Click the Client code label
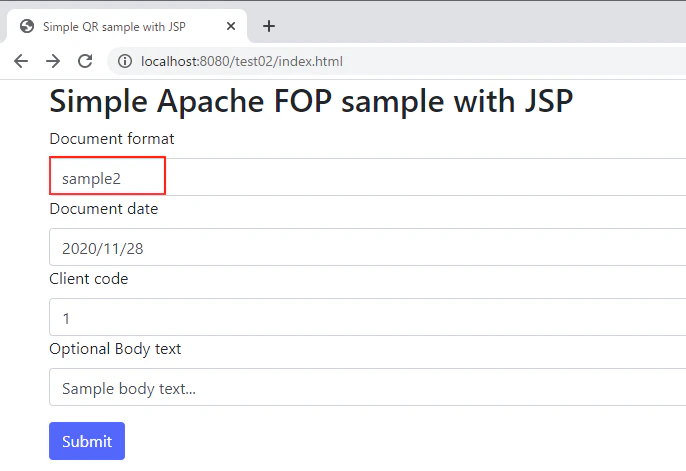This screenshot has width=686, height=471. pos(89,279)
